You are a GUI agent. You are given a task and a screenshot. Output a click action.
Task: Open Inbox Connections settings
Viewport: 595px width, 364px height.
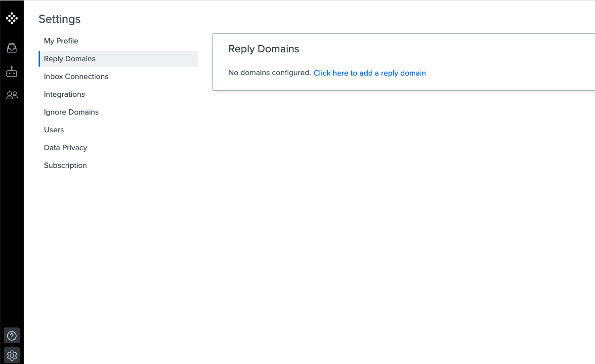pos(76,77)
